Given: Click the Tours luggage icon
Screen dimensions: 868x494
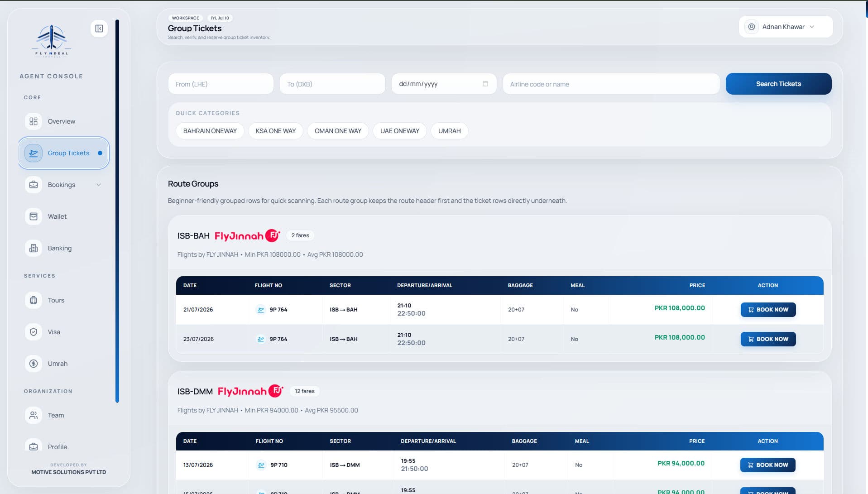Looking at the screenshot, I should click(34, 300).
